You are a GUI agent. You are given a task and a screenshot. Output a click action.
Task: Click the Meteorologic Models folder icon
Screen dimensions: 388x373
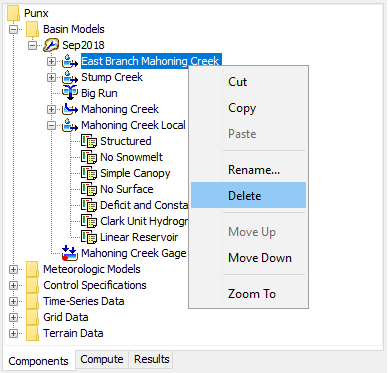(x=32, y=269)
